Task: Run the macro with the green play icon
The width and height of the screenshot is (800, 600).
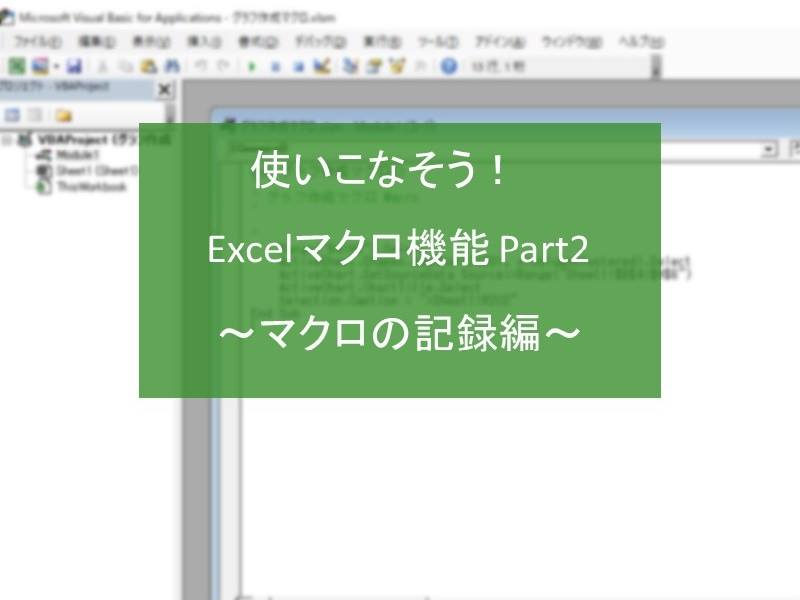Action: 251,66
